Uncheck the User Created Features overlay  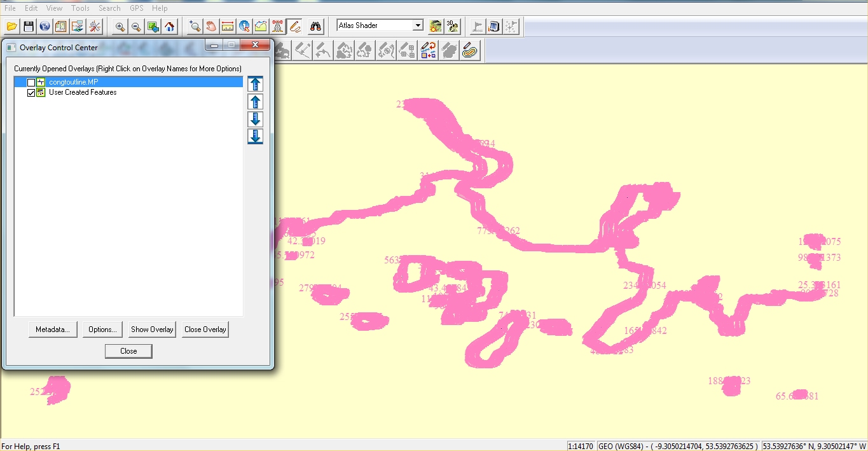[31, 93]
